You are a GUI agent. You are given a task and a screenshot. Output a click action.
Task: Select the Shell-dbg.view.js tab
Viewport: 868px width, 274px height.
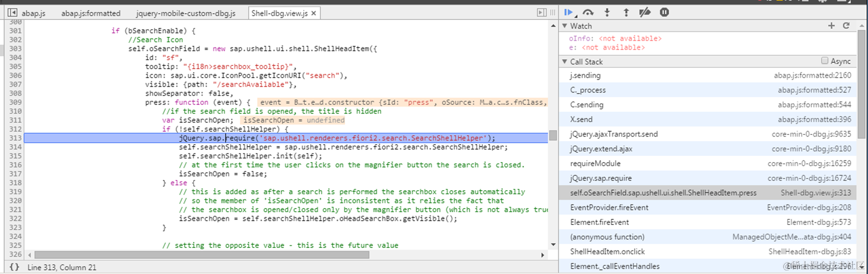[280, 13]
